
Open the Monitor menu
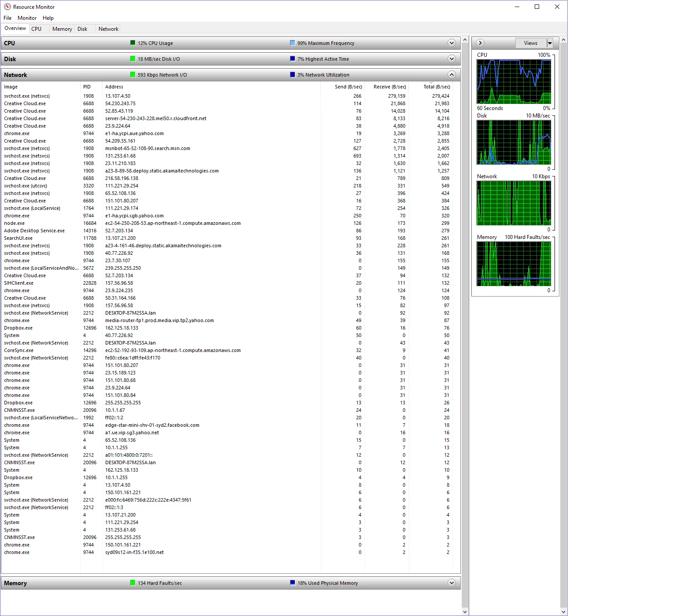(x=27, y=18)
